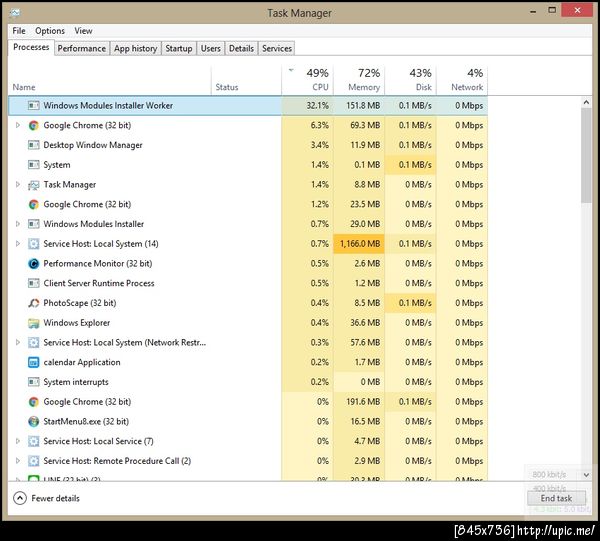
Task: Click the Client Server Runtime Process icon
Action: (34, 283)
